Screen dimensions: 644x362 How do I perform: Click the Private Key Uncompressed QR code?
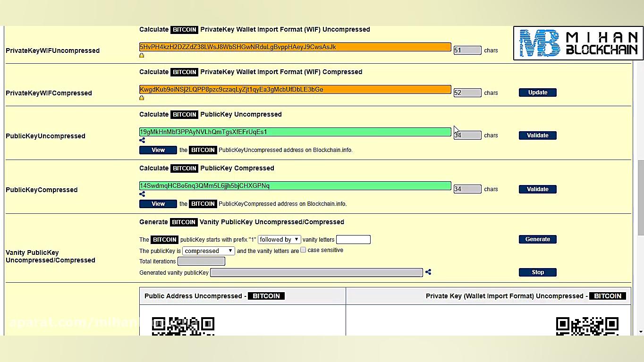587,326
